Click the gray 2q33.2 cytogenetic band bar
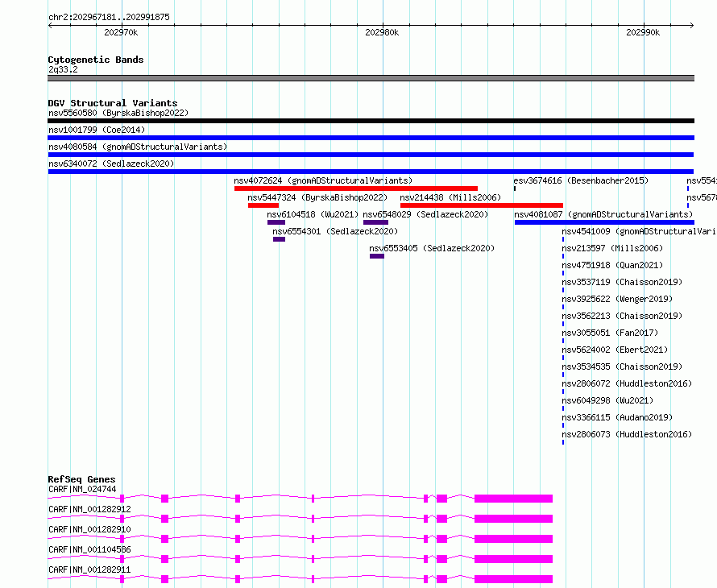This screenshot has height=588, width=717. click(x=371, y=78)
